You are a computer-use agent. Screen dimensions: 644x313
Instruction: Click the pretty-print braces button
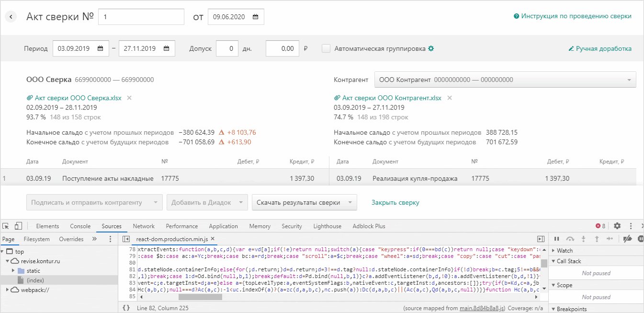point(126,308)
